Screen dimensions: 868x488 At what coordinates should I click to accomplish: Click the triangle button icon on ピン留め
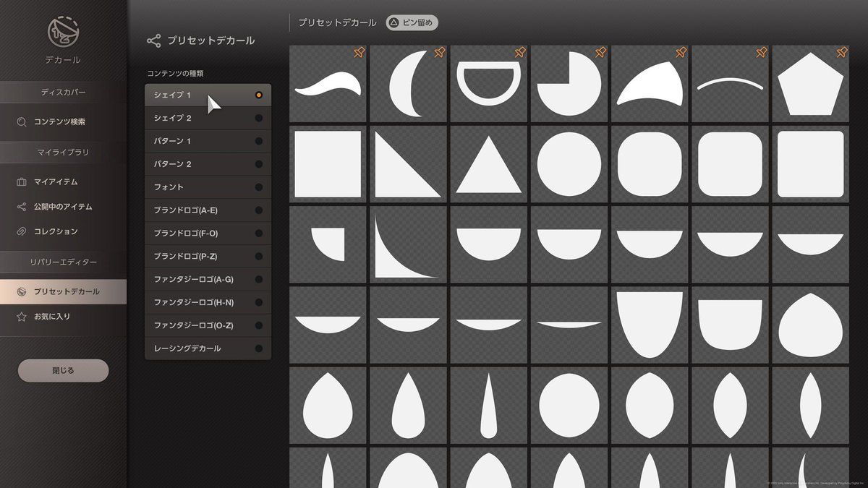click(x=393, y=23)
